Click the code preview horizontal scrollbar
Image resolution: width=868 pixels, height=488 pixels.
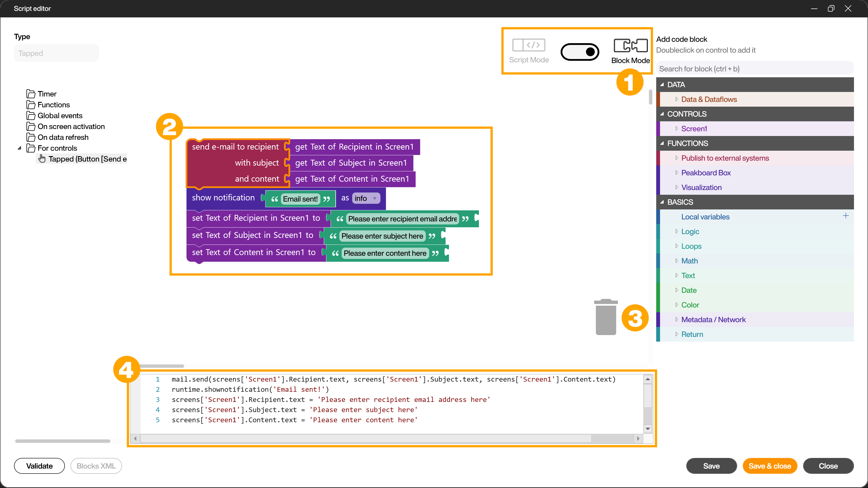click(x=366, y=439)
